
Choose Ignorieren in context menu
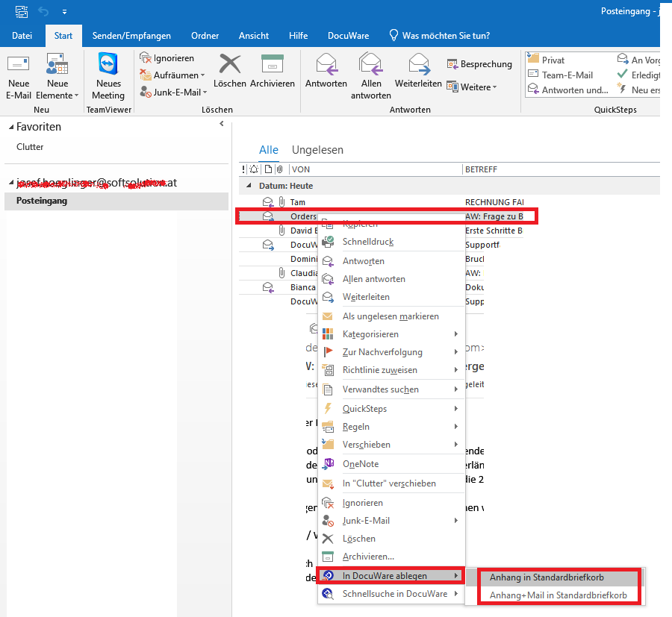click(391, 503)
